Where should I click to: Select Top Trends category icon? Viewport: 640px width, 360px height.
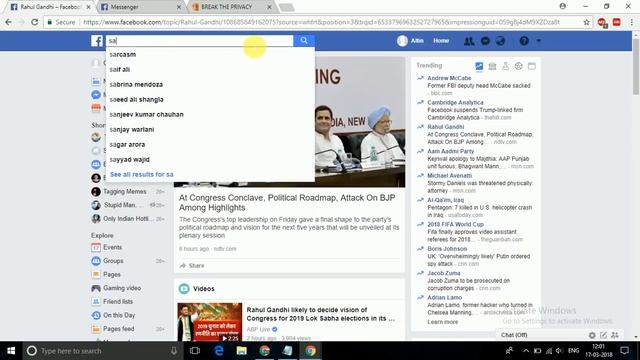[x=479, y=66]
